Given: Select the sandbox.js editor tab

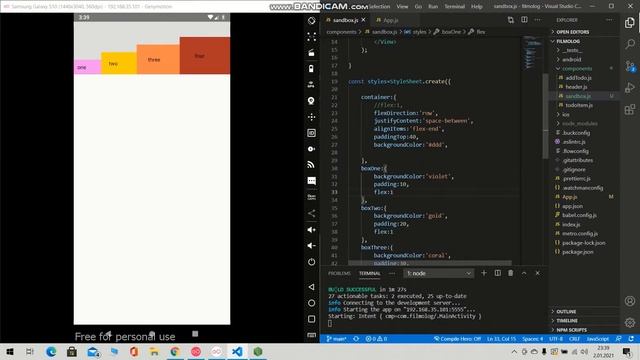Looking at the screenshot, I should pyautogui.click(x=345, y=20).
